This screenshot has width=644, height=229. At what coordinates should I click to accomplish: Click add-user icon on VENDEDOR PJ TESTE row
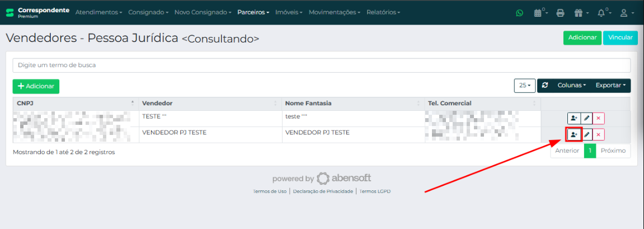click(x=574, y=135)
